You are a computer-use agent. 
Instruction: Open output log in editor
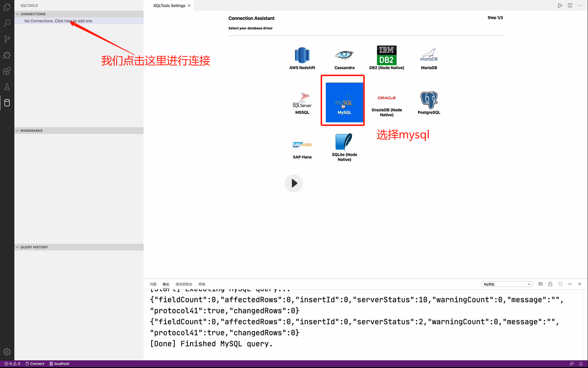click(560, 284)
